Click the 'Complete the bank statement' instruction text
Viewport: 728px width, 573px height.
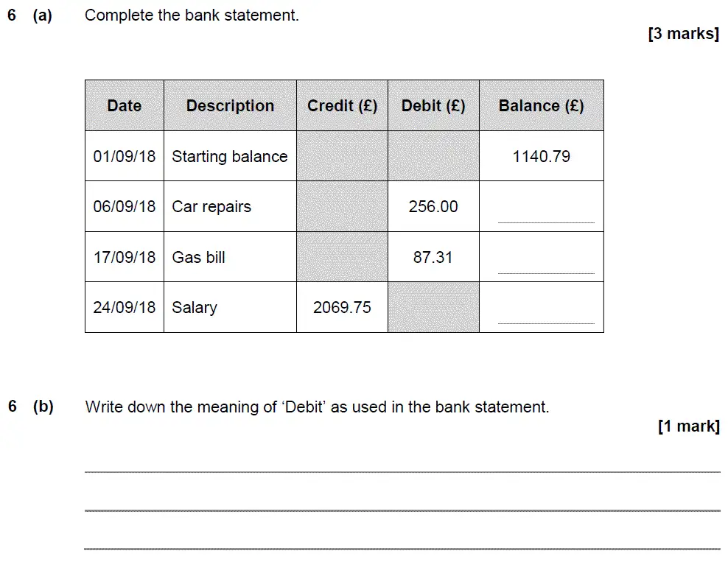pos(192,15)
